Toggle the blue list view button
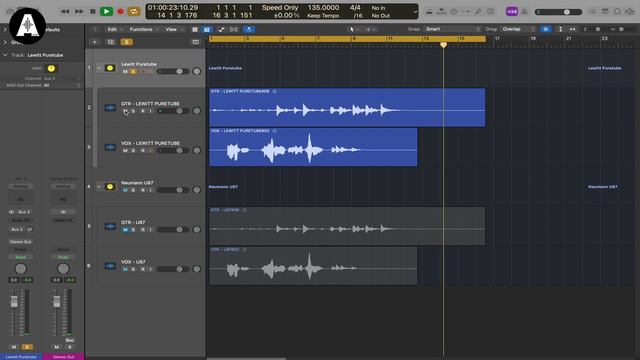 coord(207,29)
